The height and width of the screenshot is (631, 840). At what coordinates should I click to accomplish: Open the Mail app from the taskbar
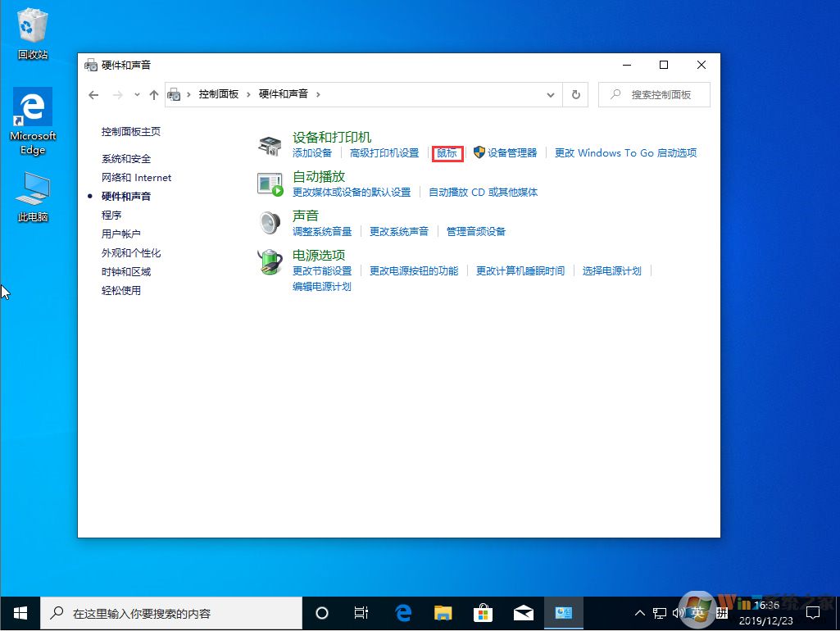523,612
